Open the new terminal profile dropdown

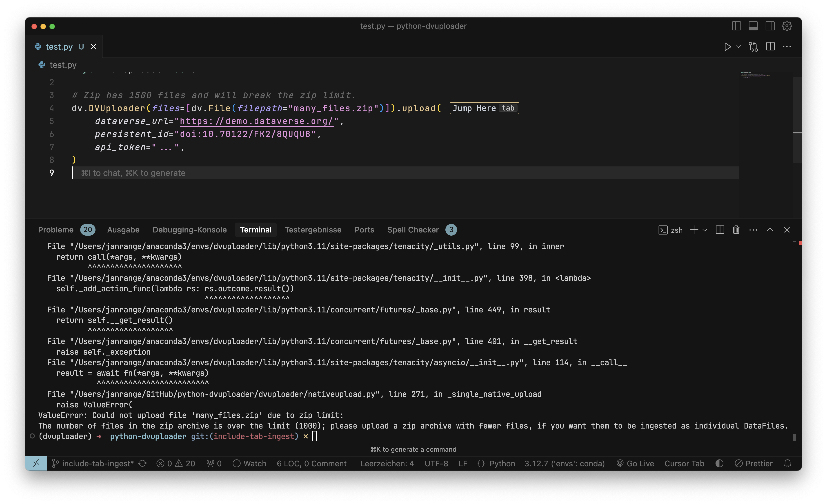tap(705, 230)
